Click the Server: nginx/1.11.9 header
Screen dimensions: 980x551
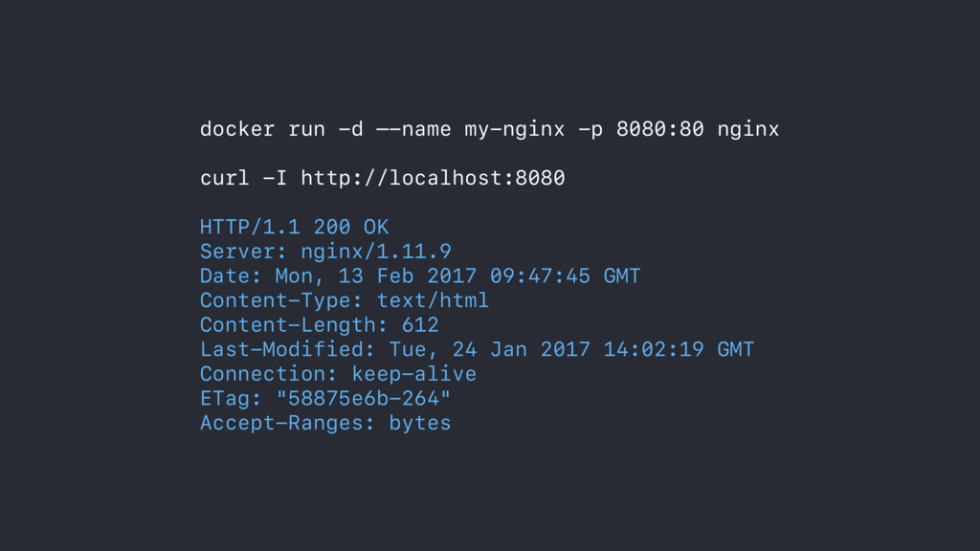(325, 252)
